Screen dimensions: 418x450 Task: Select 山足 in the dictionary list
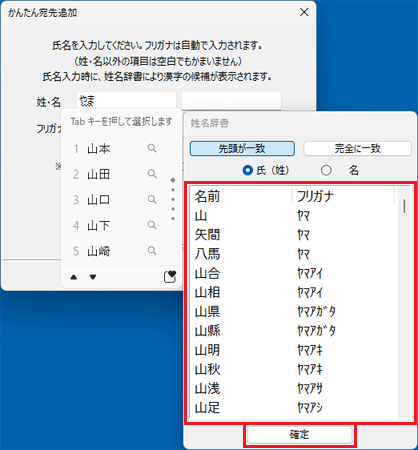point(294,408)
